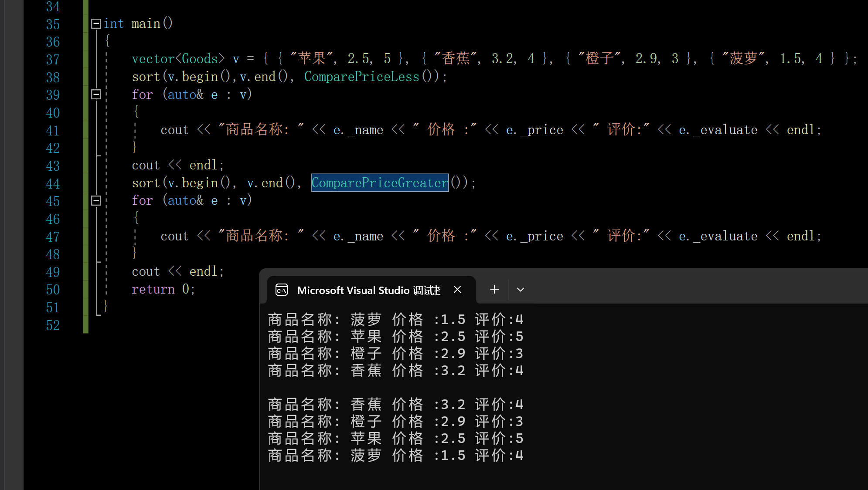Viewport: 868px width, 490px height.
Task: Click console row 苹果 价格 :2.5 in first group
Action: pyautogui.click(x=395, y=337)
